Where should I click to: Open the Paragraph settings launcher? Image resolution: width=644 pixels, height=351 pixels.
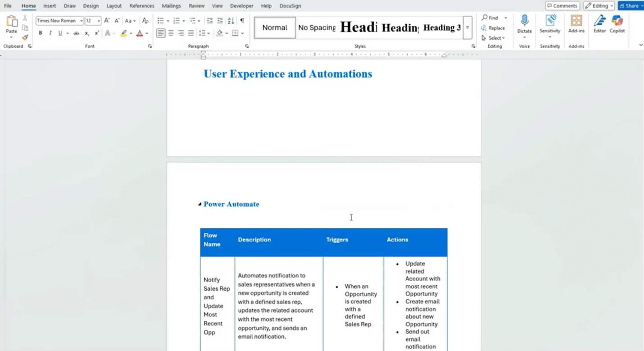[247, 46]
